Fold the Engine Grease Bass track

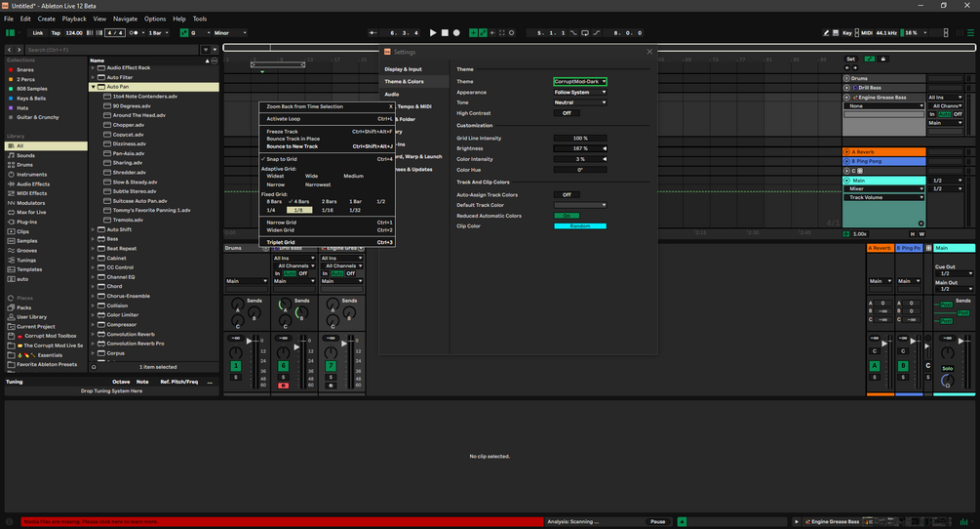point(846,98)
